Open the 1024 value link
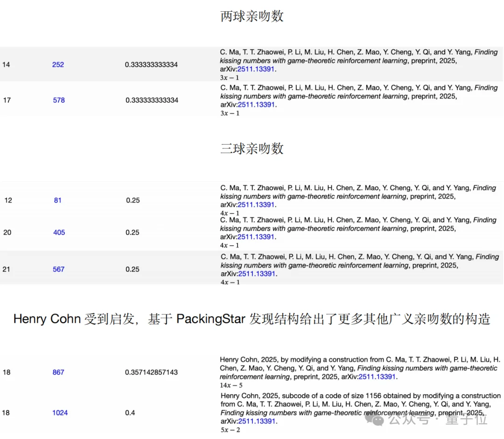The image size is (504, 439). click(60, 413)
